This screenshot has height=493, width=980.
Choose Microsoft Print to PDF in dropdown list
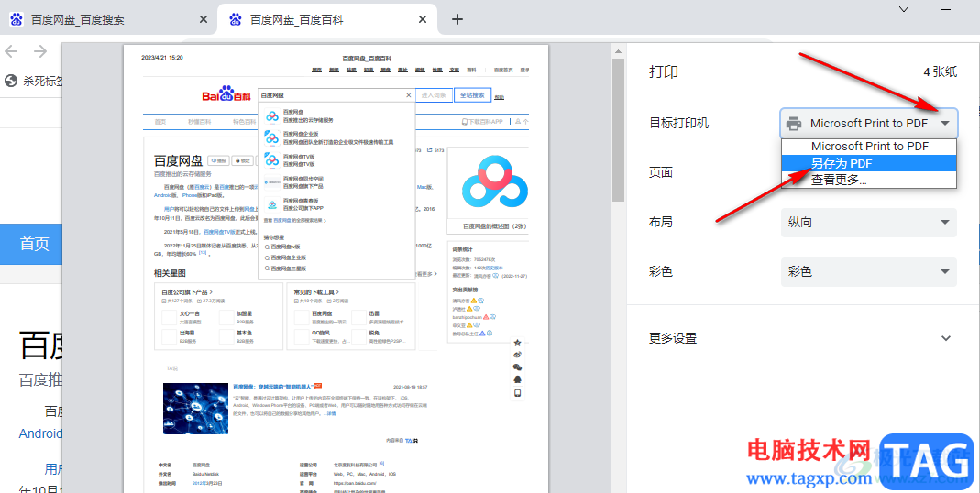point(869,147)
